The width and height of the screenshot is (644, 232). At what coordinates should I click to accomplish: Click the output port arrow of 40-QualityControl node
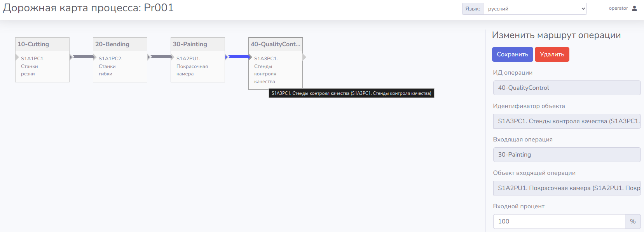pos(304,57)
